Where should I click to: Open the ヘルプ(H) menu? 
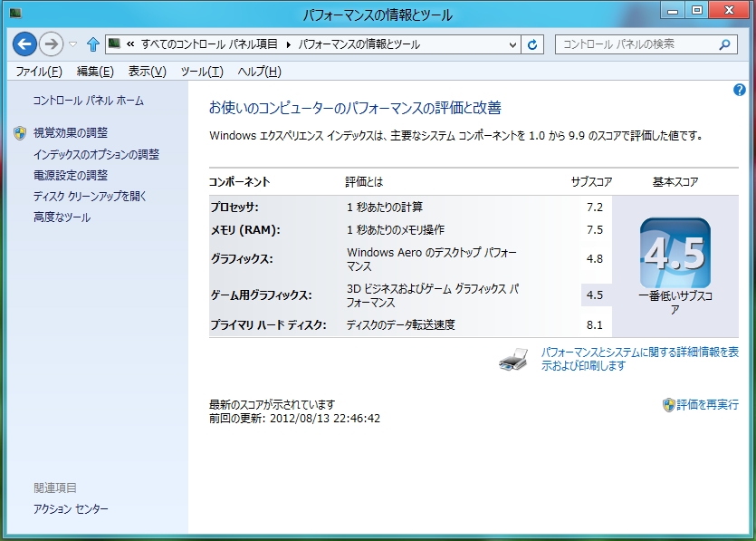pos(259,72)
